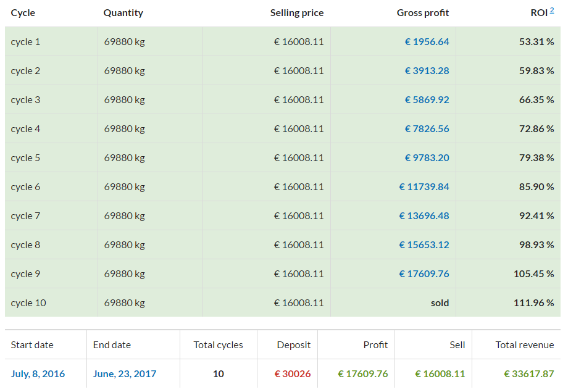Click the Selling price column header

[x=297, y=13]
